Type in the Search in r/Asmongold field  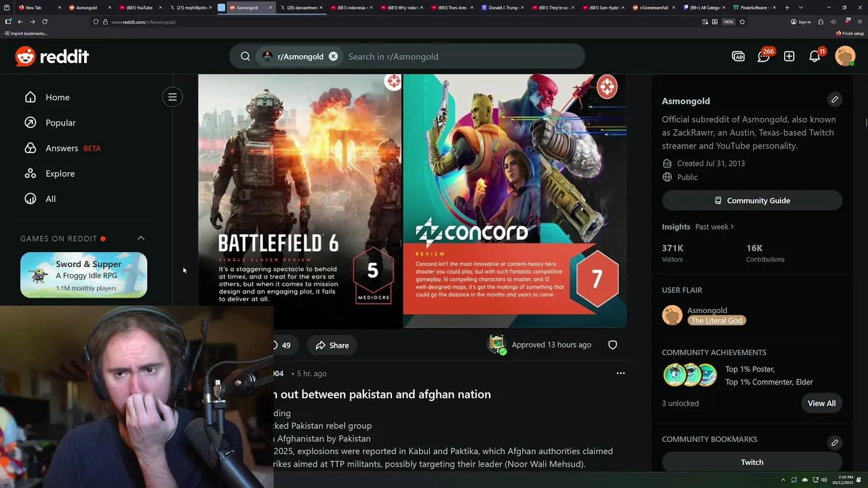461,56
